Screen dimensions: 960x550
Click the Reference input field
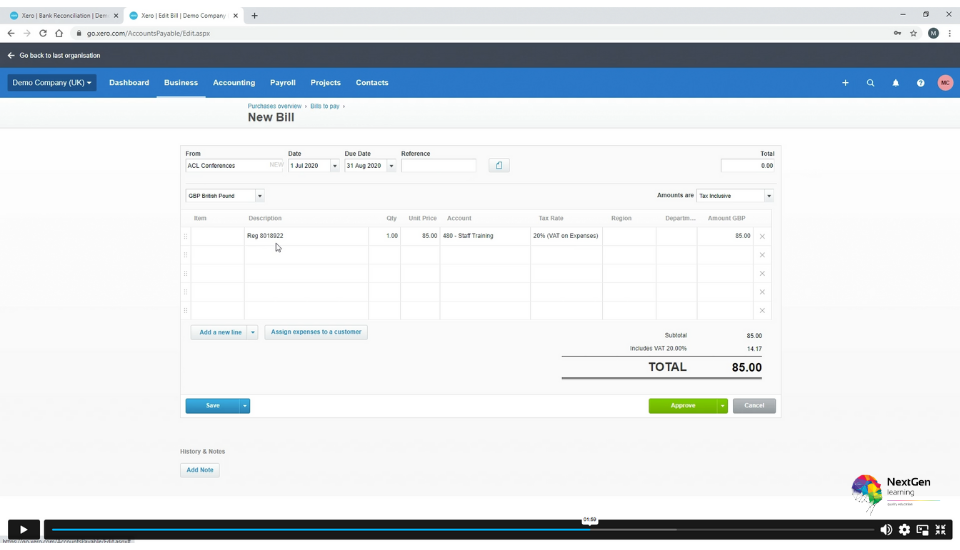438,166
